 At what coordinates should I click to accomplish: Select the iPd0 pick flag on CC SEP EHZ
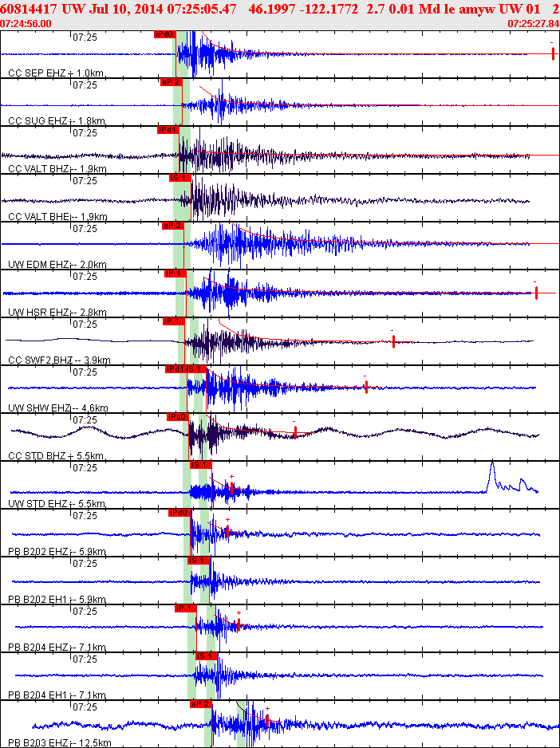click(165, 33)
